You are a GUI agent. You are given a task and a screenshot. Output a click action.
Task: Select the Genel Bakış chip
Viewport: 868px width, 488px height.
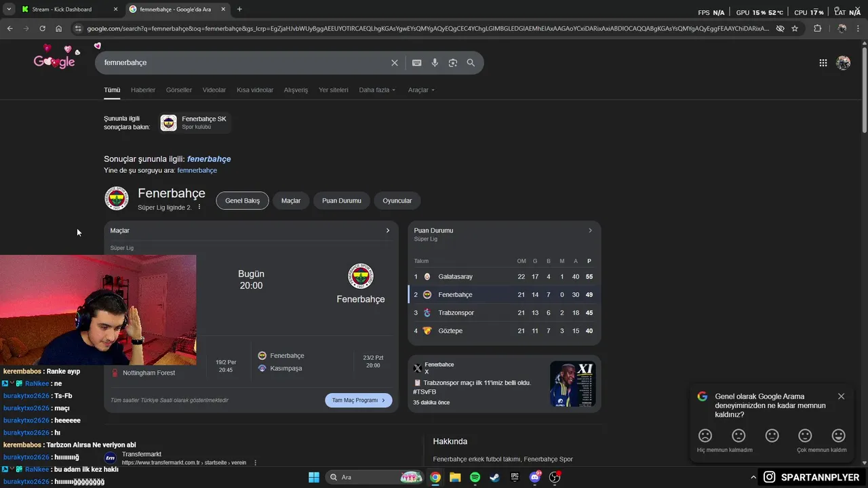(x=243, y=201)
